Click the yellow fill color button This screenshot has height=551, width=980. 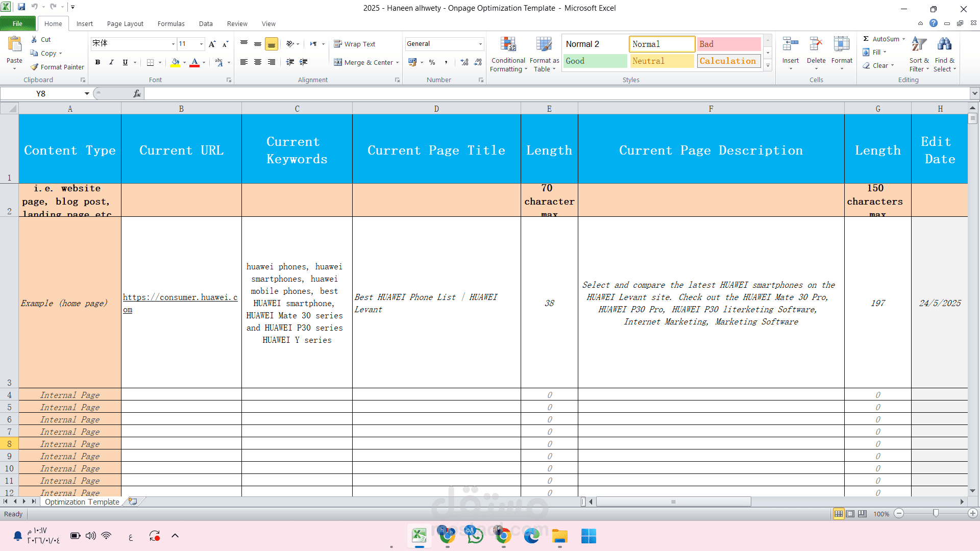tap(175, 62)
